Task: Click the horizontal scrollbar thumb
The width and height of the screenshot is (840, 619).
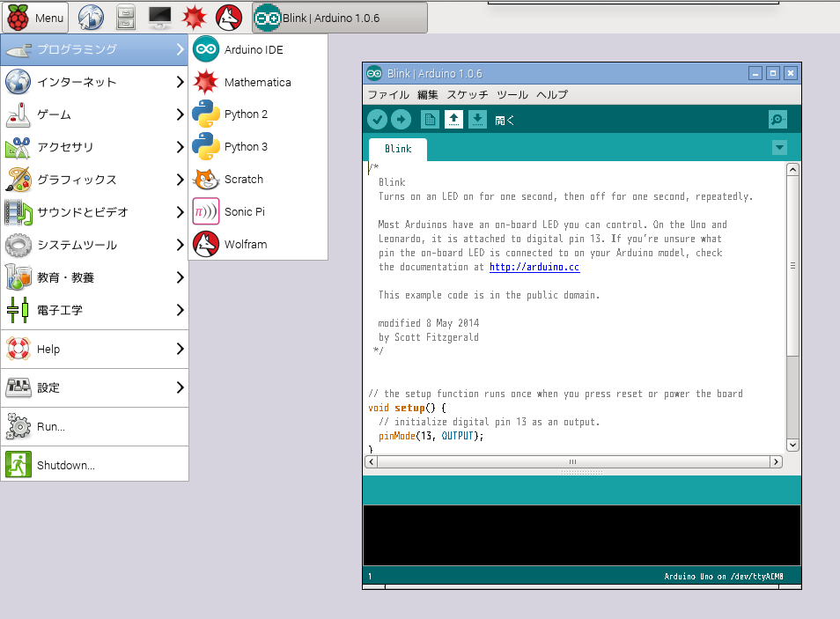Action: point(573,461)
